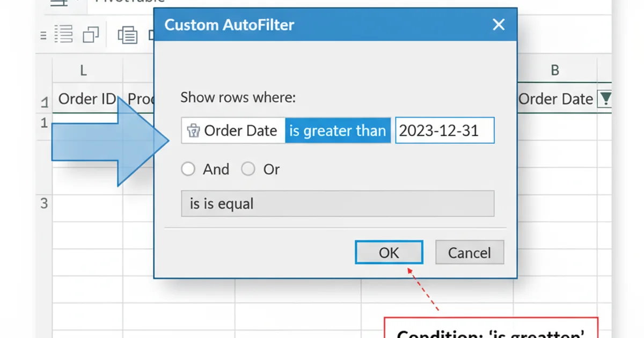This screenshot has height=338, width=644.
Task: Open the filter icon on the Order Date column header
Action: pyautogui.click(x=605, y=99)
